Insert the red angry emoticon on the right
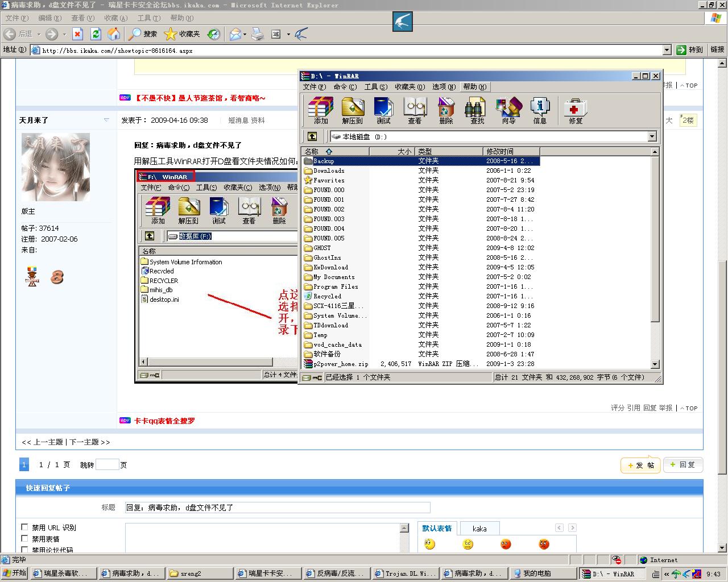 pos(544,544)
